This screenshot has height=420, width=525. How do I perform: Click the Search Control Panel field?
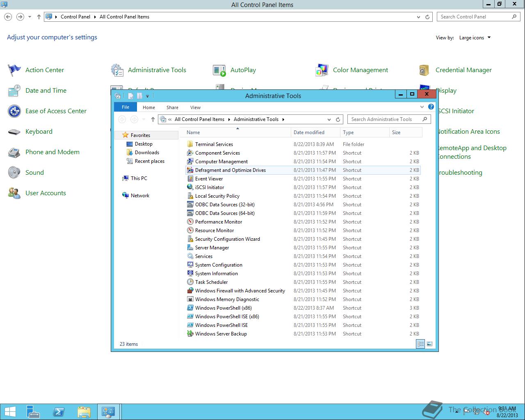[x=478, y=17]
